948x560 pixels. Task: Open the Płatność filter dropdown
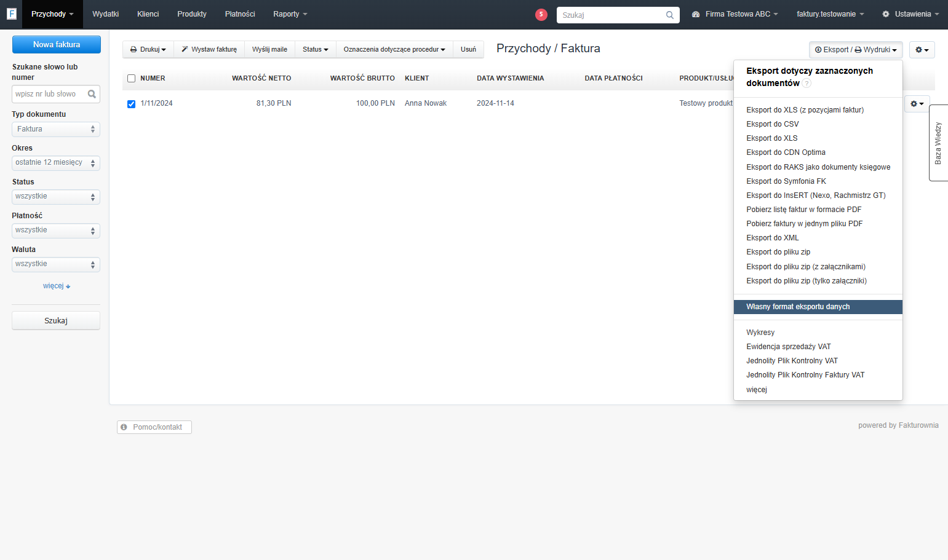[56, 231]
